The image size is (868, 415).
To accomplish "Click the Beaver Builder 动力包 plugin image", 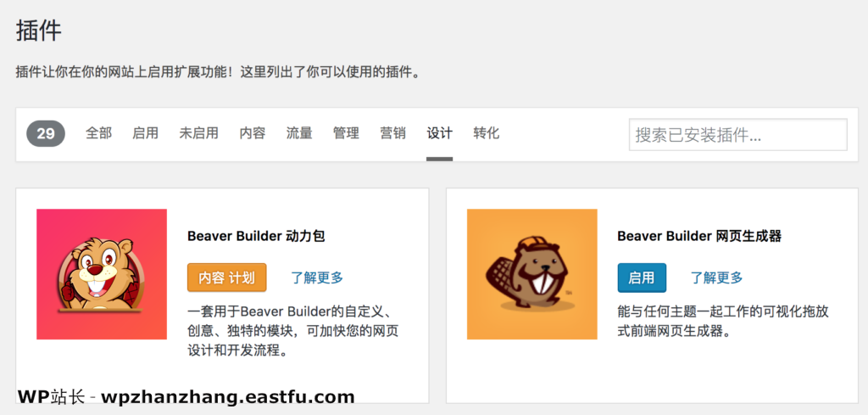I will point(102,274).
